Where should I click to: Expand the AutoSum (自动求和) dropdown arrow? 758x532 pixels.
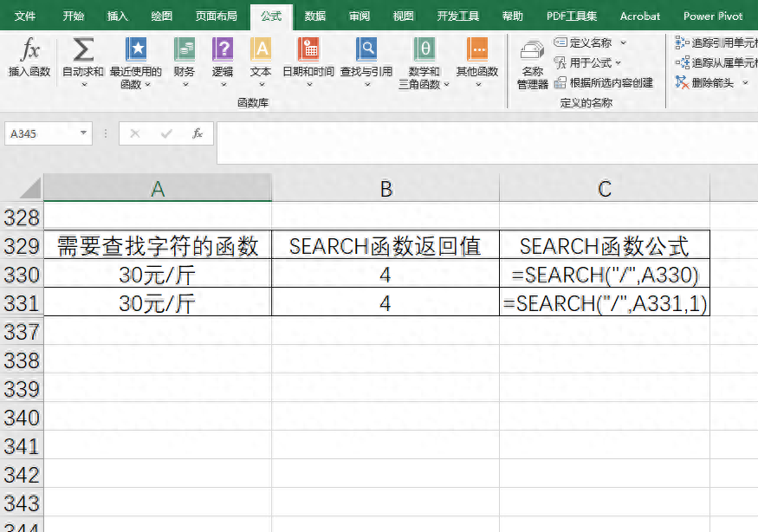pyautogui.click(x=84, y=85)
